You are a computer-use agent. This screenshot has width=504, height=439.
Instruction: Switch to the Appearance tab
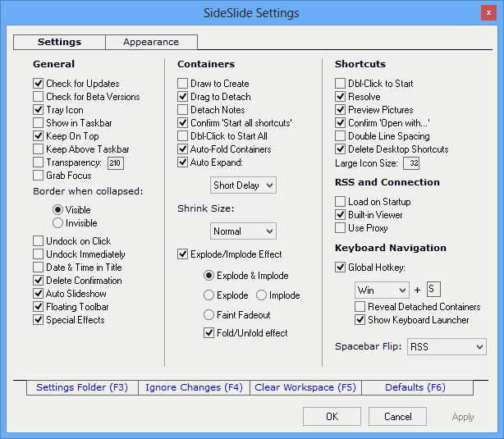click(x=151, y=42)
